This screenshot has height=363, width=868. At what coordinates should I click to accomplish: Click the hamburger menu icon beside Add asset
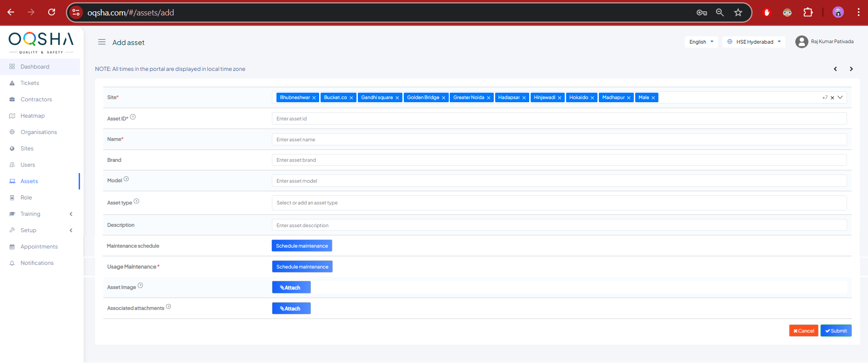[102, 42]
